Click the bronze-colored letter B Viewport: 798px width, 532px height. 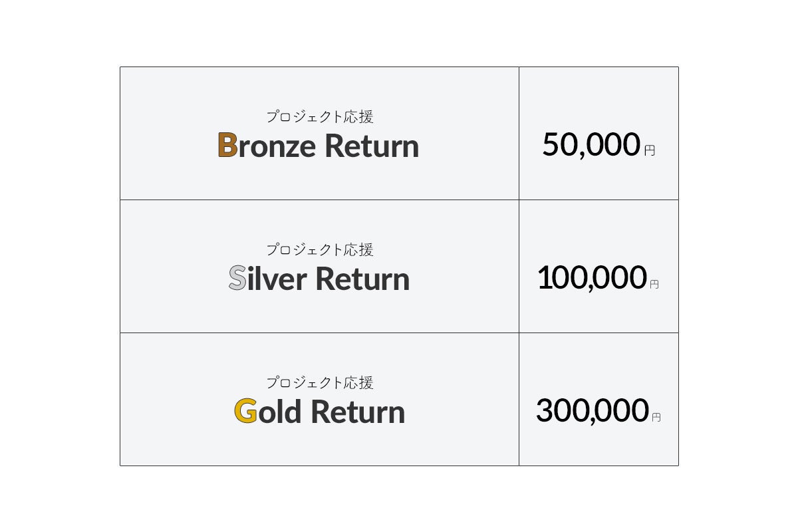click(x=227, y=145)
